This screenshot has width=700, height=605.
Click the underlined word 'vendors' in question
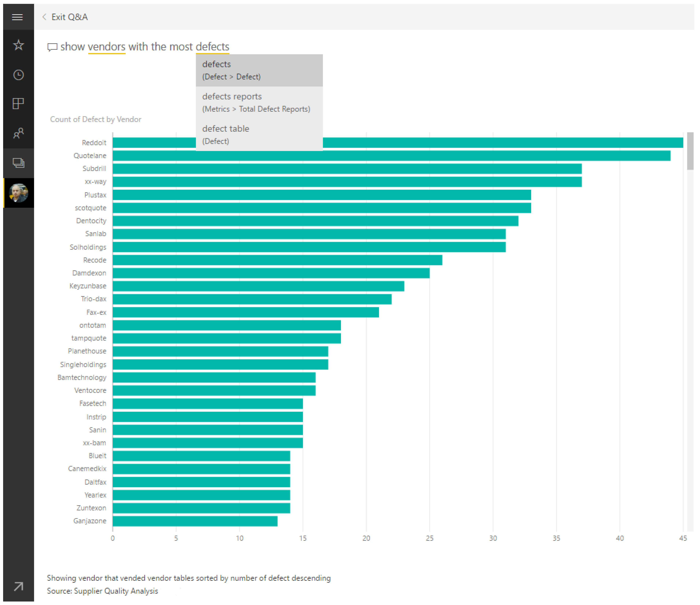[x=106, y=47]
